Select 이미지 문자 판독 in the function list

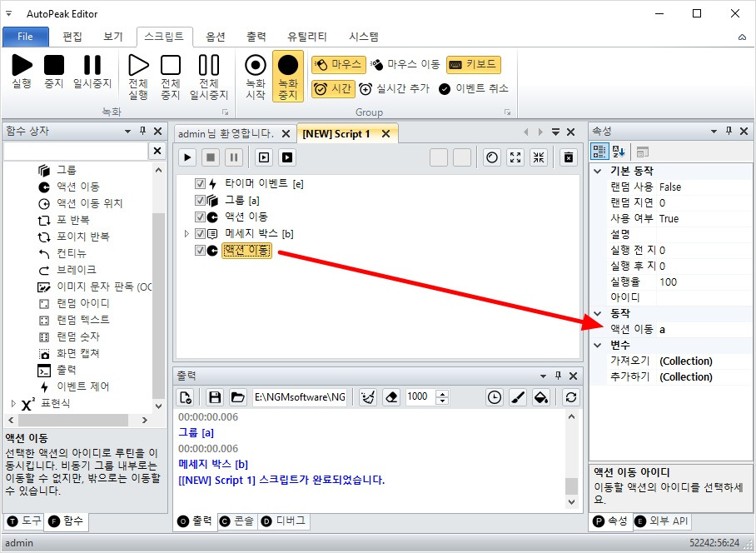tap(104, 286)
